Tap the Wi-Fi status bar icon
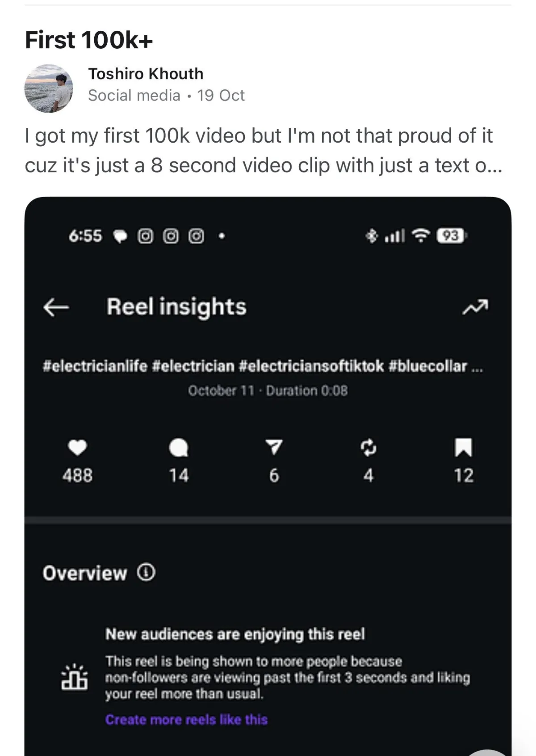This screenshot has height=756, width=536. 420,235
